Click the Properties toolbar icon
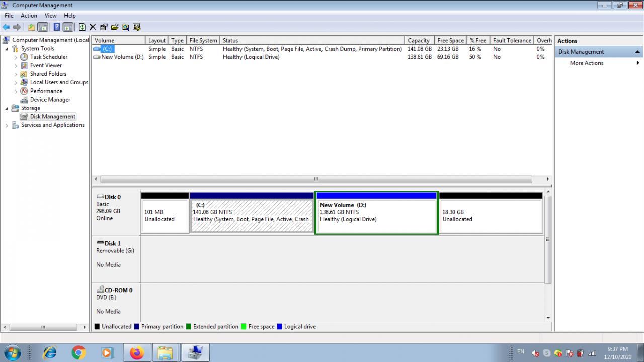The image size is (644, 362). click(x=104, y=27)
